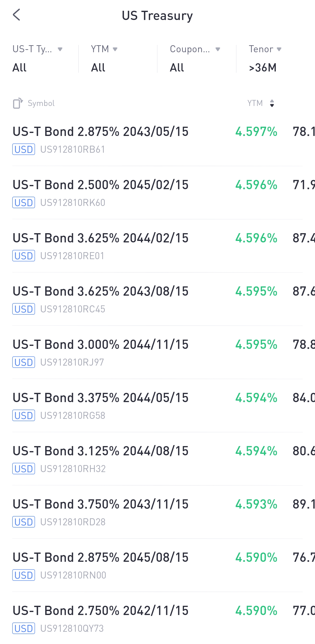The image size is (315, 644).
Task: Tap USD badge under 2.500% 2045/02/15 bond
Action: [23, 202]
